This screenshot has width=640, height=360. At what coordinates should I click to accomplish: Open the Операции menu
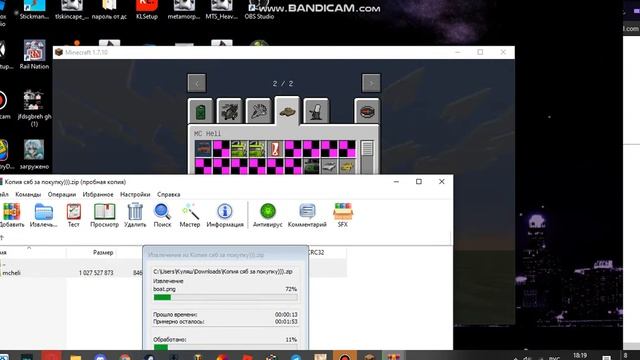62,194
